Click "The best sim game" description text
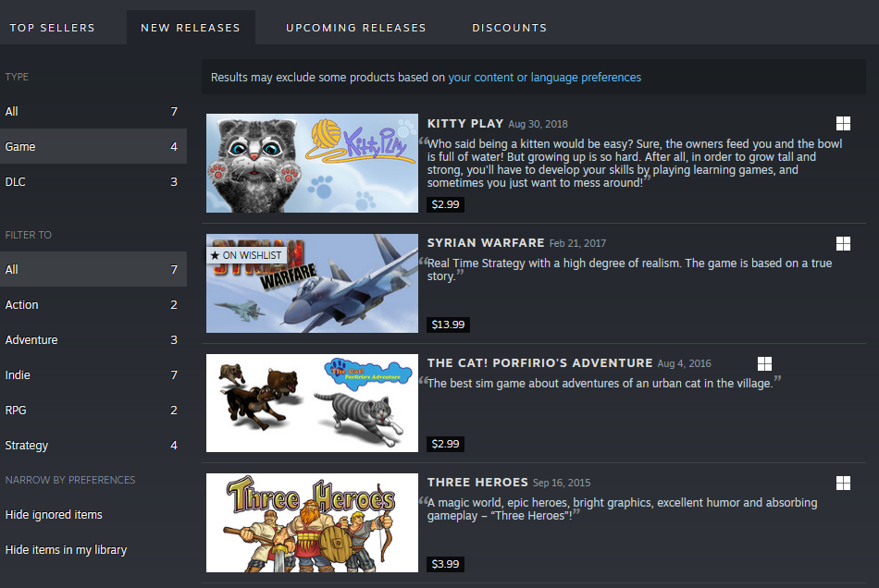879x588 pixels. pos(600,384)
